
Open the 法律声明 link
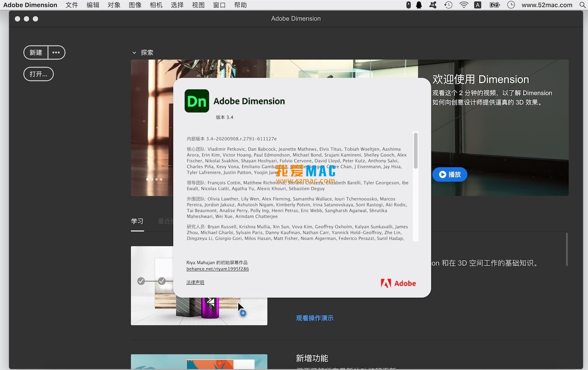point(195,282)
